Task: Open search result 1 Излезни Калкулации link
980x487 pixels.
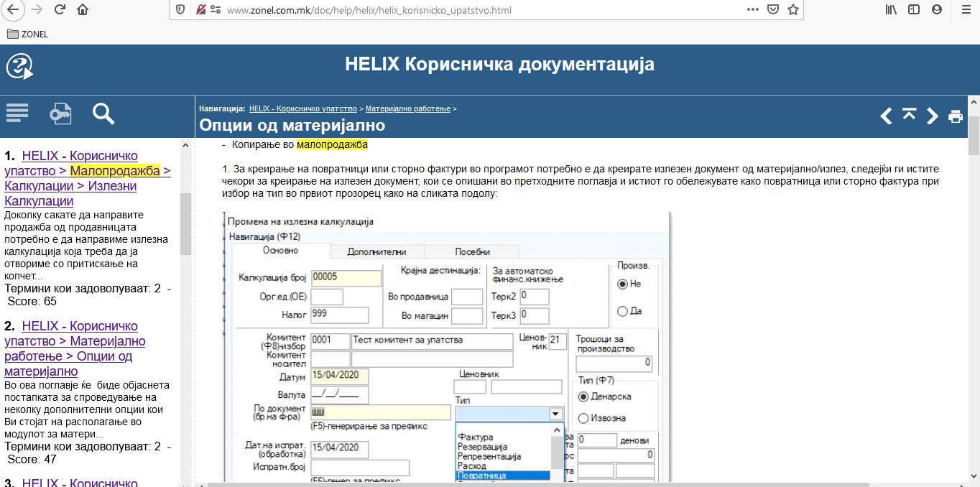Action: pyautogui.click(x=88, y=179)
